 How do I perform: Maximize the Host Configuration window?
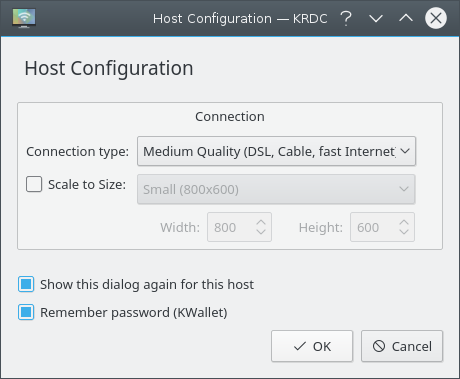tap(406, 18)
